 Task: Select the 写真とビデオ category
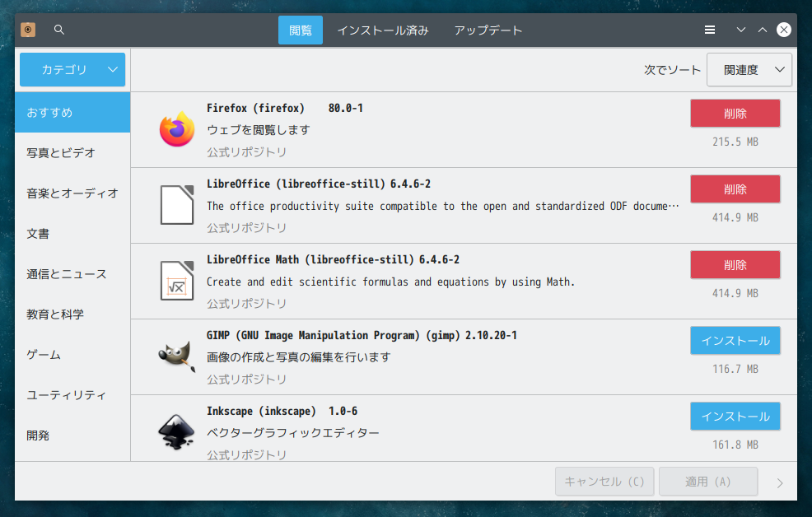[72, 152]
